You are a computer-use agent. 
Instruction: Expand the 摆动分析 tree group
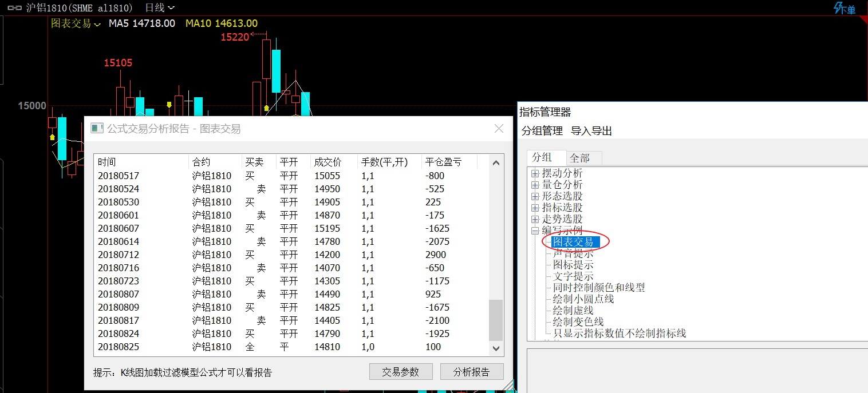point(535,173)
